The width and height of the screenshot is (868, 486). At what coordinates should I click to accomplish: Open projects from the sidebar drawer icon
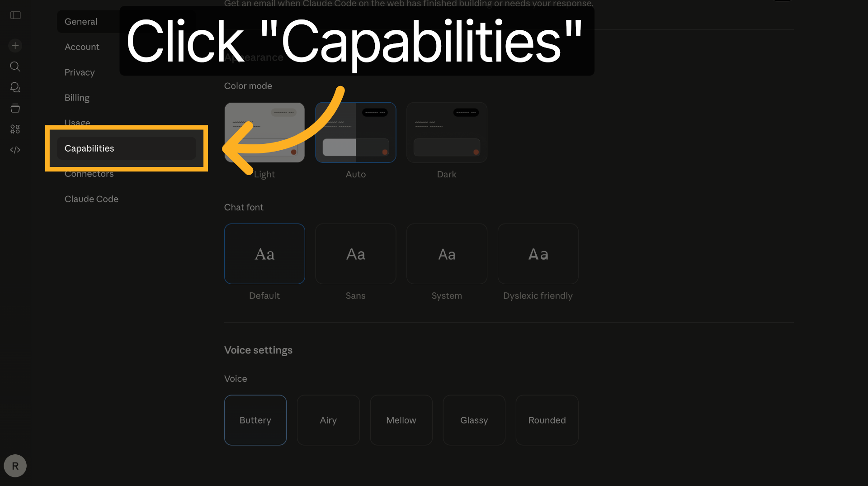coord(15,108)
